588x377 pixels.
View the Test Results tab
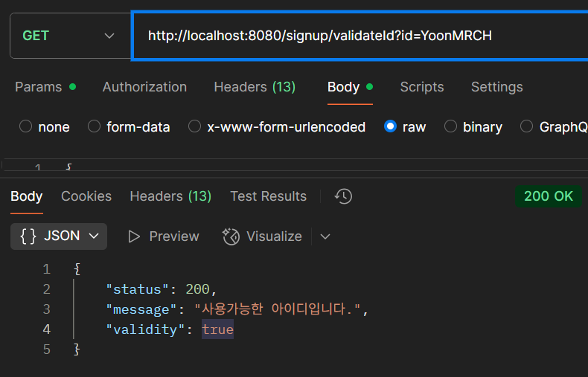pos(268,196)
